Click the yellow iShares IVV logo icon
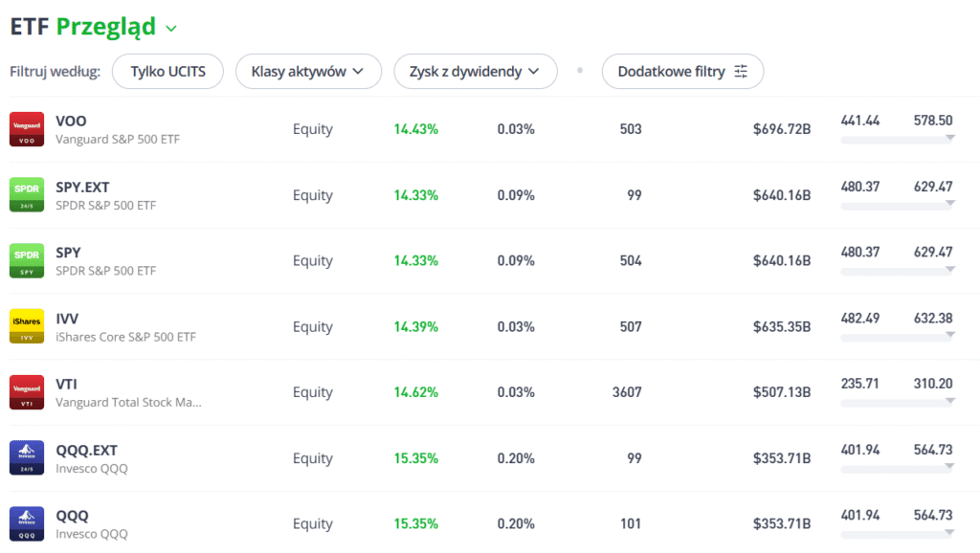This screenshot has height=553, width=980. pyautogui.click(x=27, y=326)
